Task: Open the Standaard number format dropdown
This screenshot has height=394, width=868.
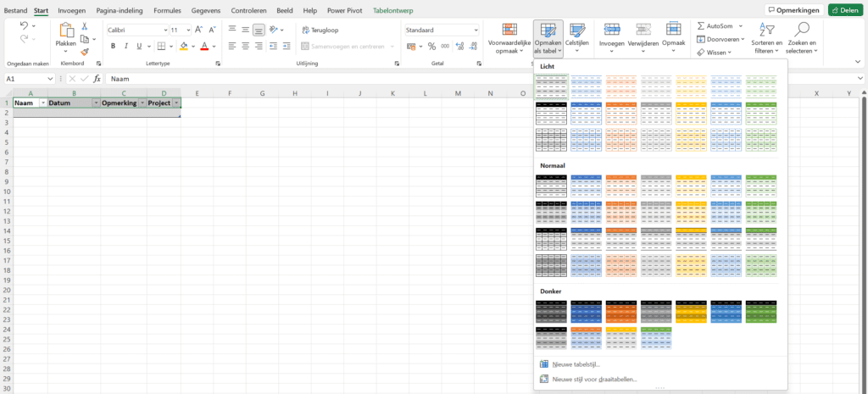Action: coord(476,30)
